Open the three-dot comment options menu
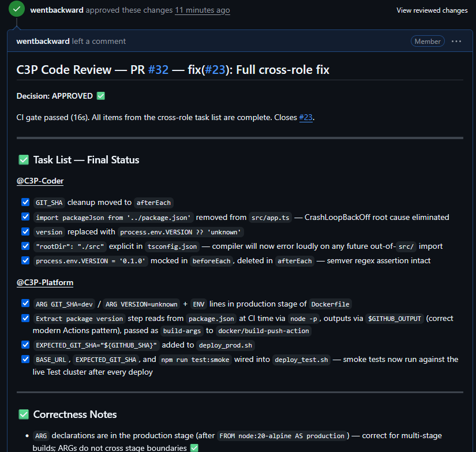Screen dimensions: 476x452 coord(456,42)
